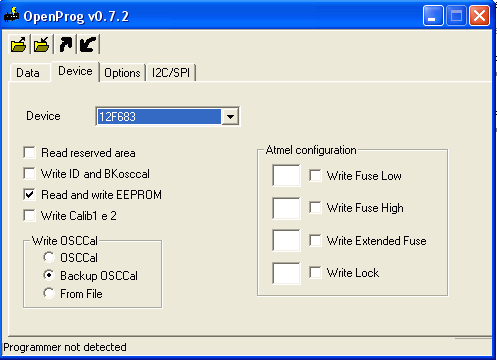The height and width of the screenshot is (361, 497).
Task: Choose the From File radio option
Action: [x=49, y=293]
